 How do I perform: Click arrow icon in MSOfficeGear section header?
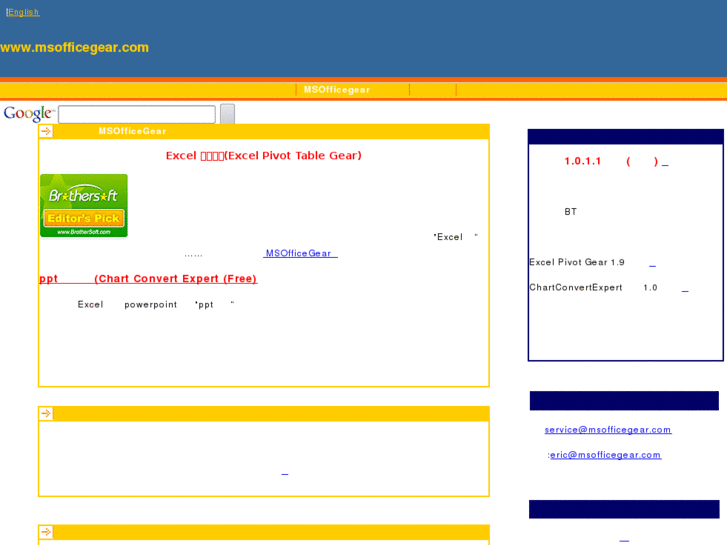tap(46, 131)
